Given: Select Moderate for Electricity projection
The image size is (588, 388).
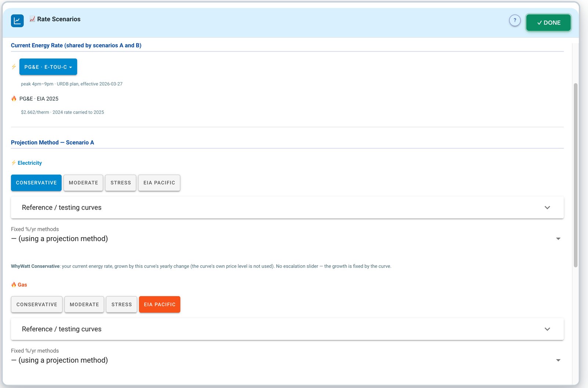Looking at the screenshot, I should pyautogui.click(x=83, y=183).
